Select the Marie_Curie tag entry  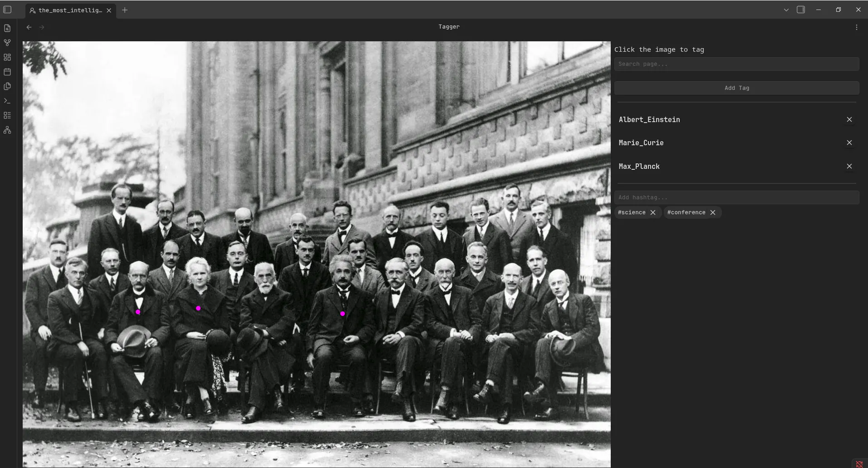(641, 143)
